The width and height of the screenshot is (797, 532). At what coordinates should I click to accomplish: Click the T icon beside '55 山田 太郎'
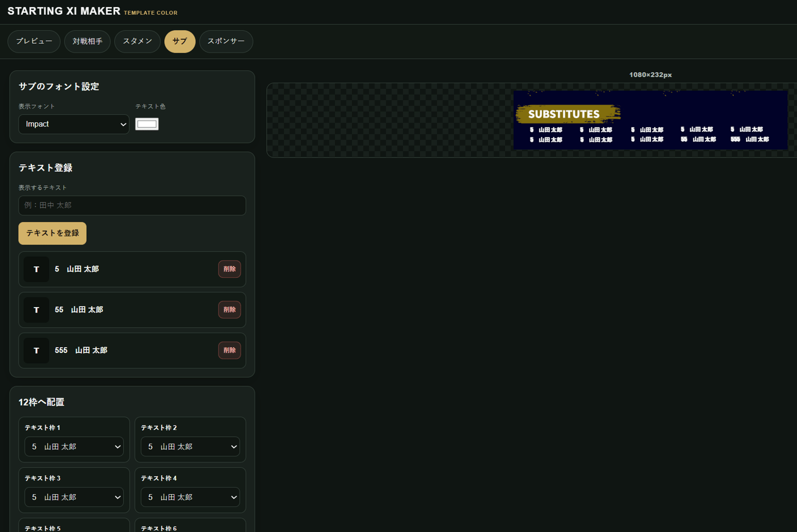pyautogui.click(x=37, y=310)
